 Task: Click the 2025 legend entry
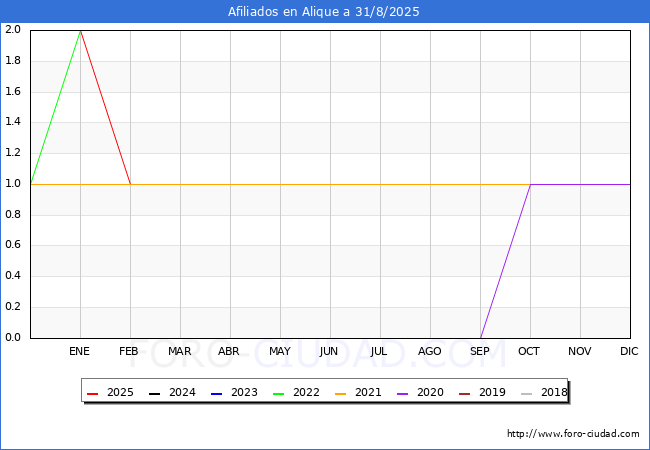(113, 392)
